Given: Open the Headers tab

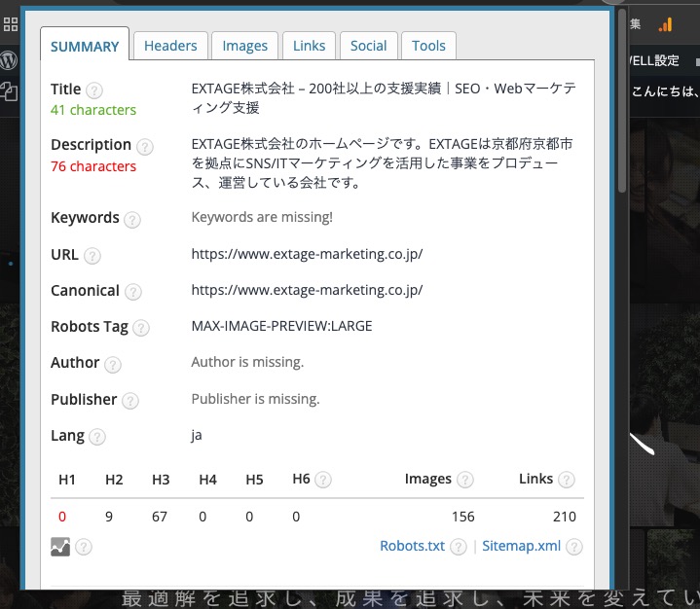Looking at the screenshot, I should tap(170, 46).
